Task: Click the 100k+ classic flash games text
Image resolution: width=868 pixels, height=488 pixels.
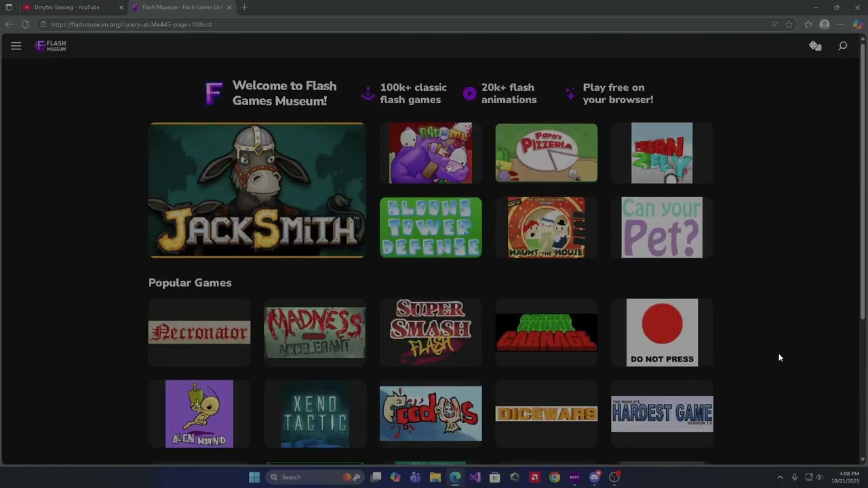Action: click(x=413, y=94)
